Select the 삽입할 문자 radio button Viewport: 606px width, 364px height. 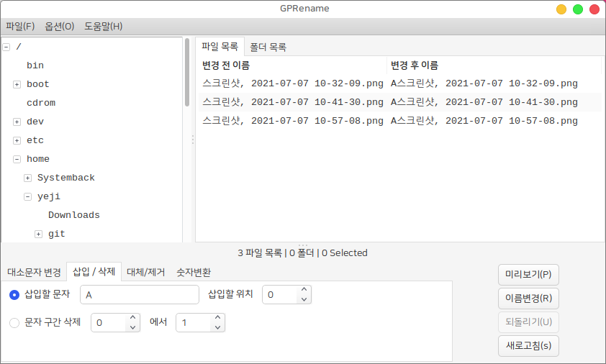click(14, 295)
